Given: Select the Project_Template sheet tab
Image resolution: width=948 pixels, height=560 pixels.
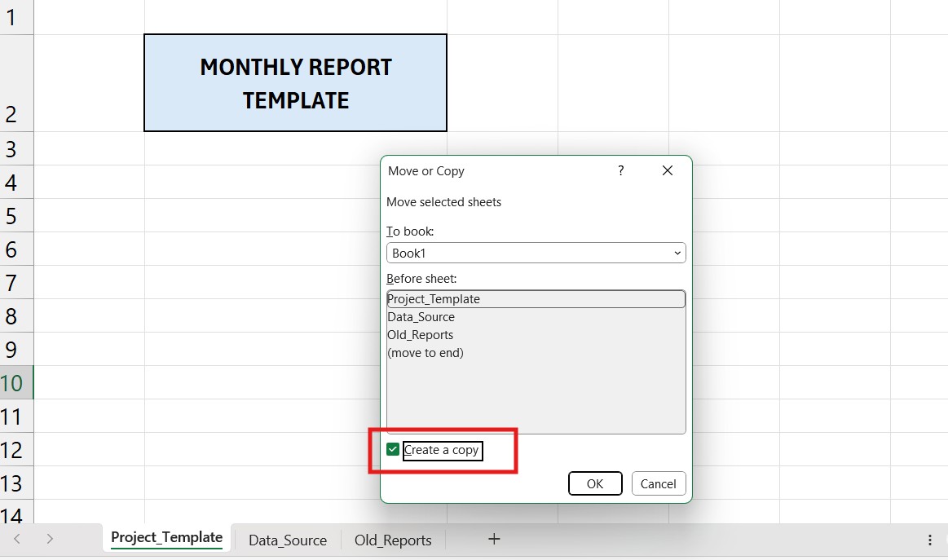Looking at the screenshot, I should (166, 538).
